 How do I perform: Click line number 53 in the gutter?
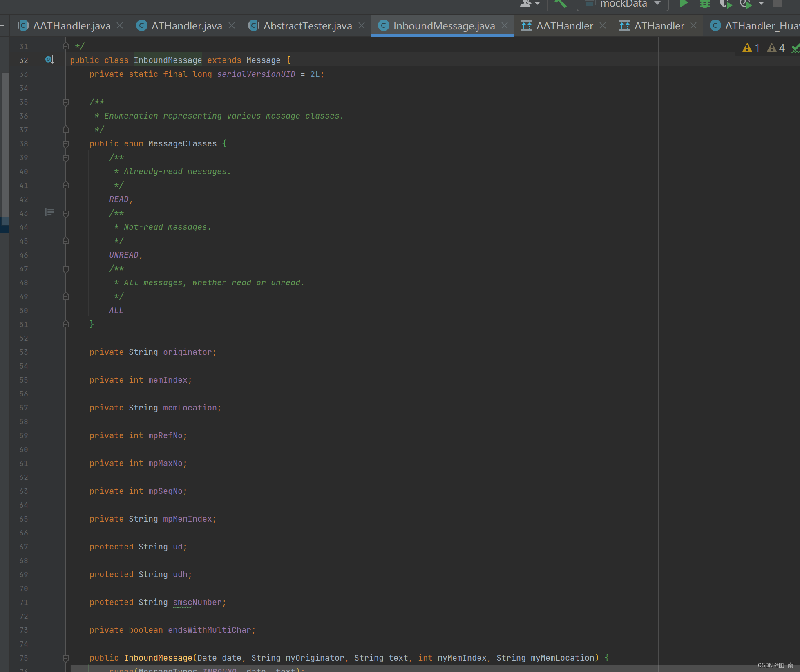24,352
